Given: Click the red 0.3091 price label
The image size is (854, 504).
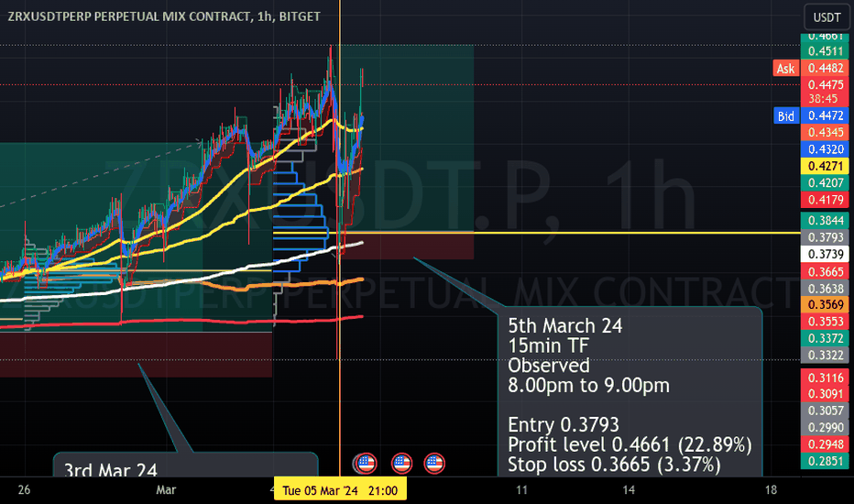Looking at the screenshot, I should coord(825,393).
